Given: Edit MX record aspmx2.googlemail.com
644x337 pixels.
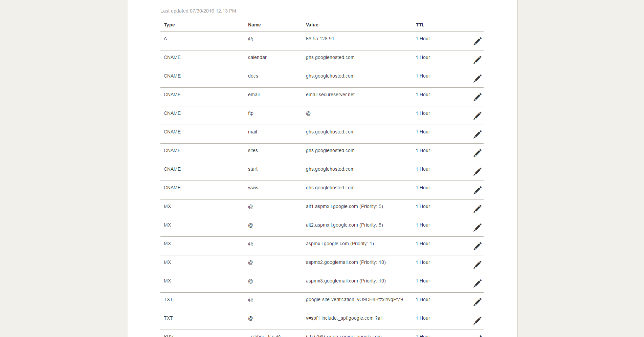Looking at the screenshot, I should click(478, 265).
